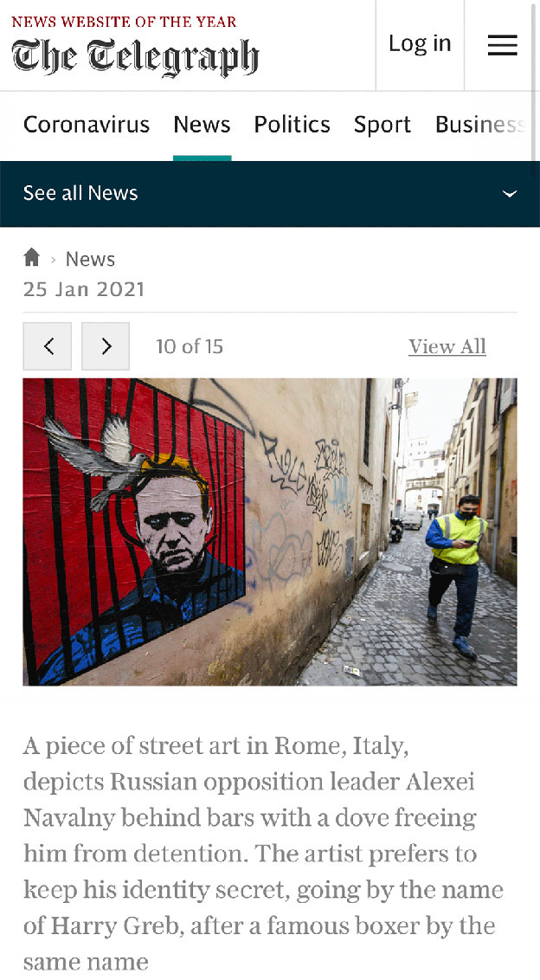Open the hamburger menu icon
Viewport: 540px width, 980px height.
pos(503,45)
